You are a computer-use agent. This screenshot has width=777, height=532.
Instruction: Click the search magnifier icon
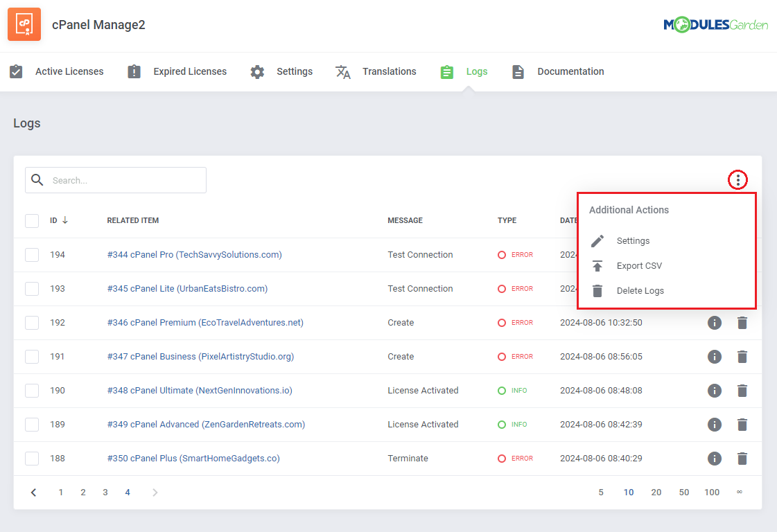pyautogui.click(x=37, y=180)
